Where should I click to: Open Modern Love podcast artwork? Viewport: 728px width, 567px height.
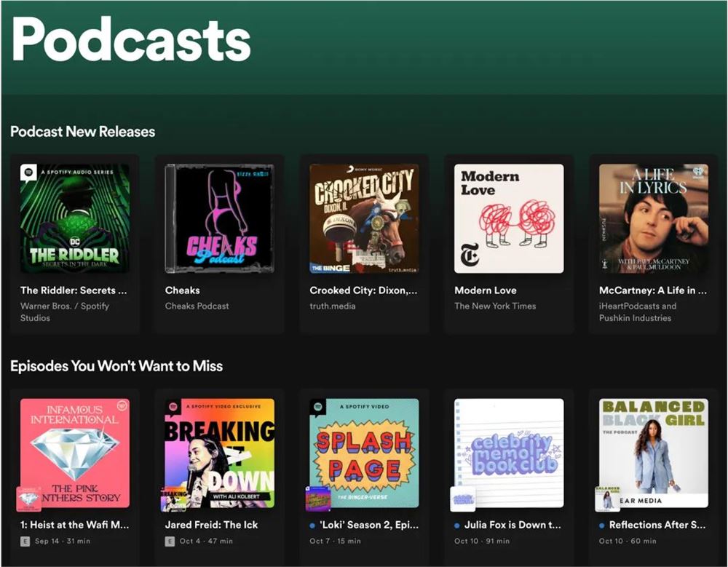pos(509,218)
